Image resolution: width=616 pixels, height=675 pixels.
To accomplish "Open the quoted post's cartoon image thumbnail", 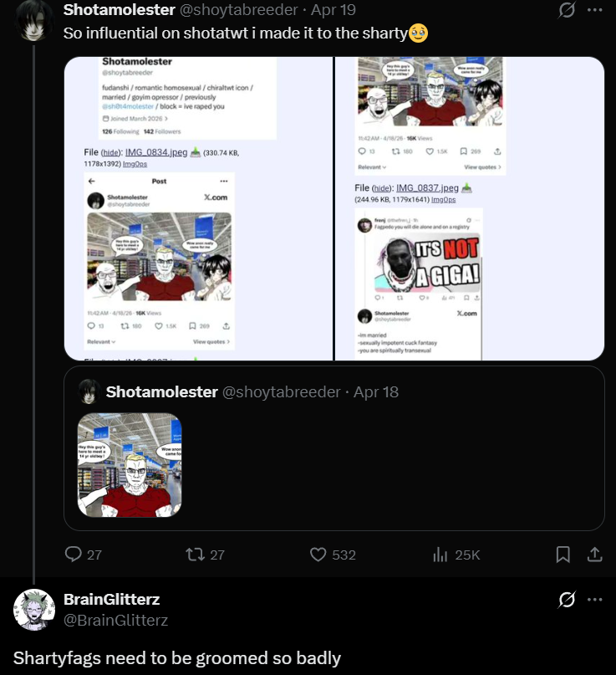I will [130, 464].
